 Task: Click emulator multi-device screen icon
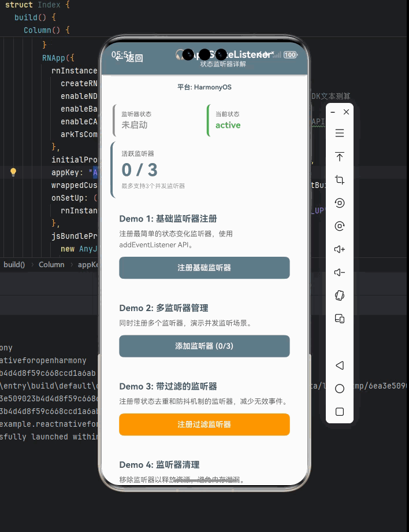coord(340,319)
